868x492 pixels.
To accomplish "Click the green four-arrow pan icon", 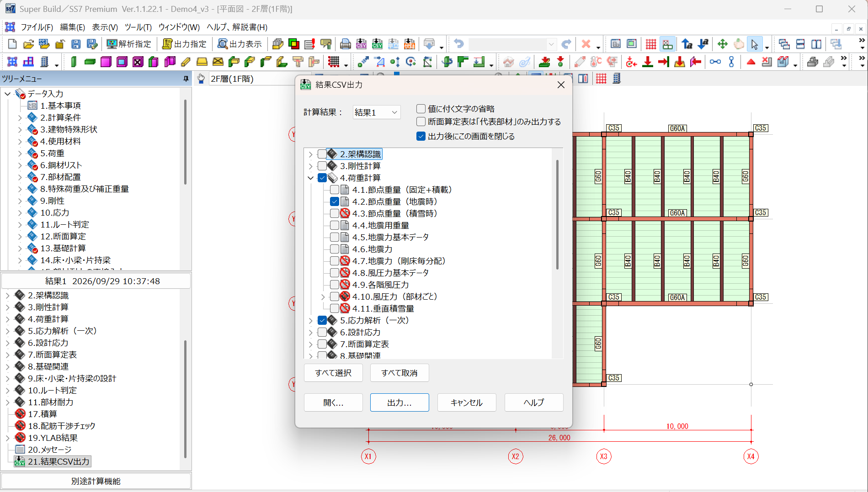I will (x=722, y=44).
